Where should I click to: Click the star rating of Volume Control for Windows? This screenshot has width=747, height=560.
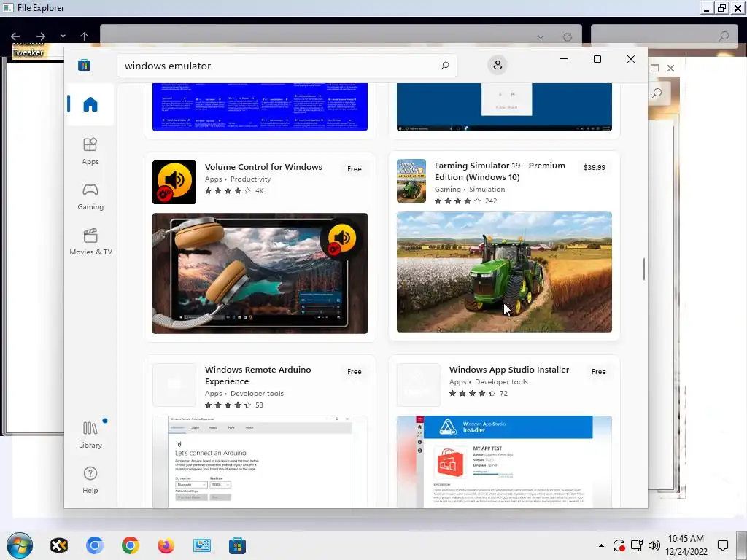pyautogui.click(x=228, y=191)
